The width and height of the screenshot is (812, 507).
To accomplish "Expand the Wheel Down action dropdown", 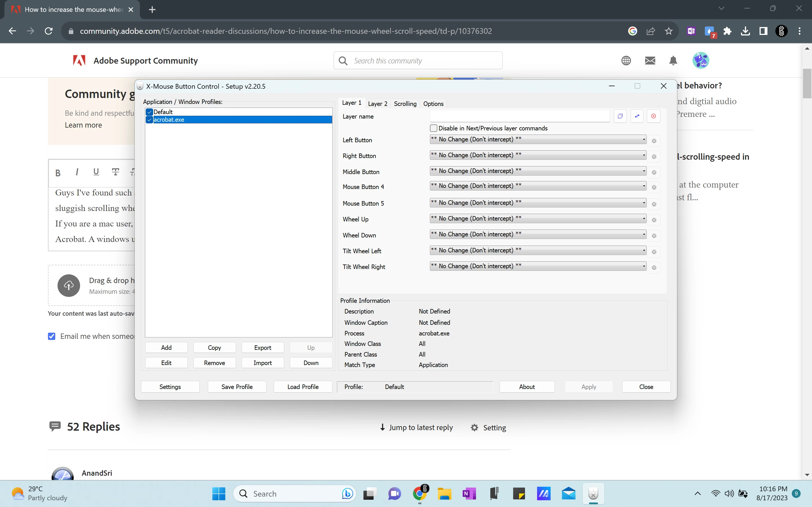I will (x=538, y=234).
